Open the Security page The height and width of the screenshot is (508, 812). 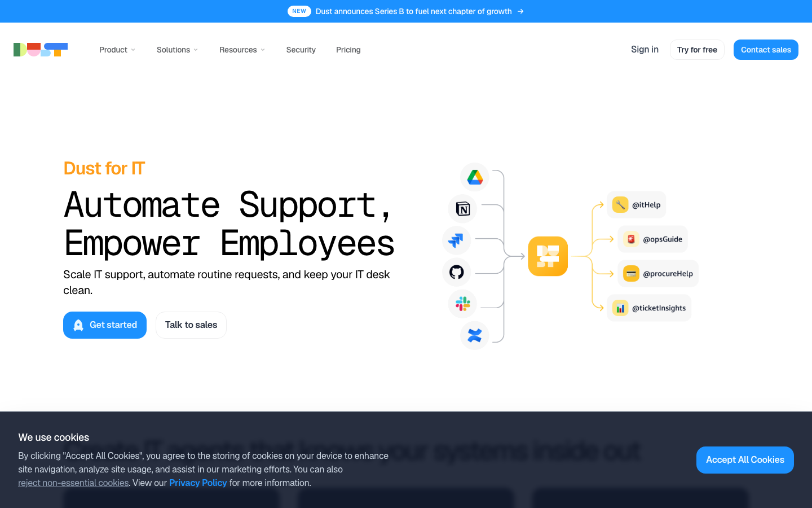point(301,50)
